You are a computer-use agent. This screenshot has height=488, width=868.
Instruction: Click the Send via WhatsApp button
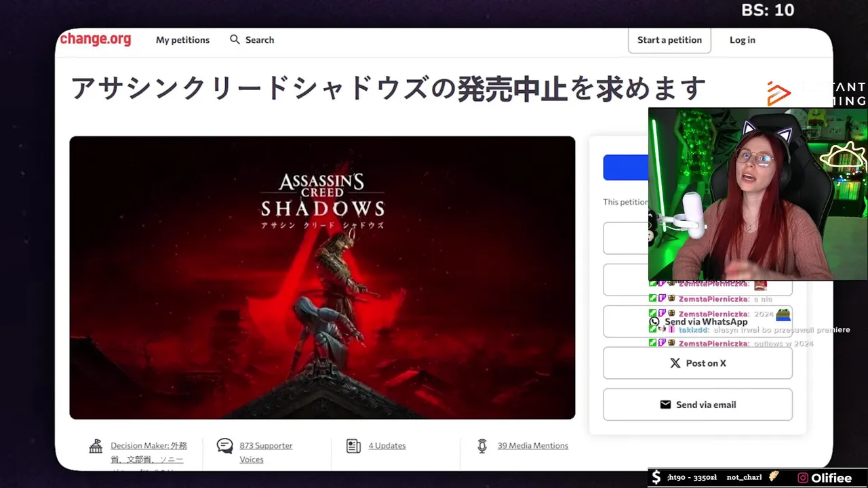[x=697, y=321]
